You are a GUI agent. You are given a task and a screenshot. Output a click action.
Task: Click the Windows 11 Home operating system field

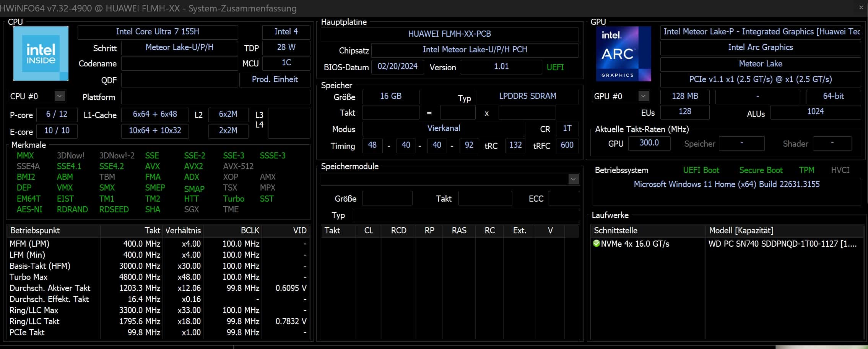727,184
